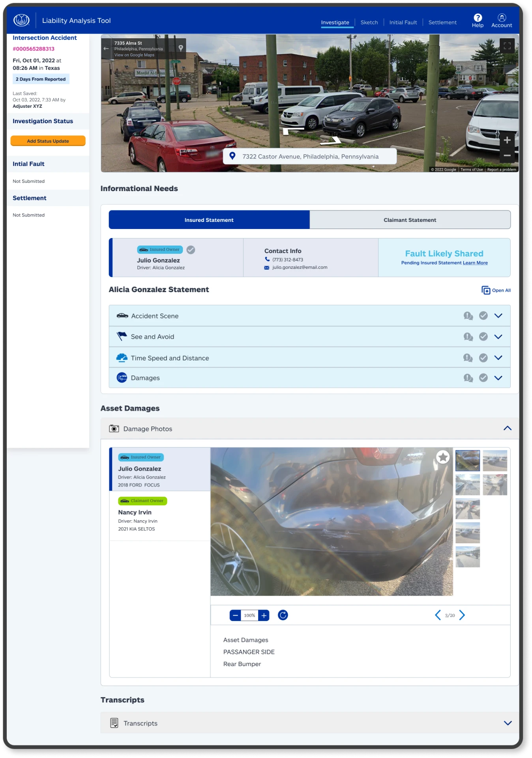Toggle the Damages checkmark

coord(483,378)
